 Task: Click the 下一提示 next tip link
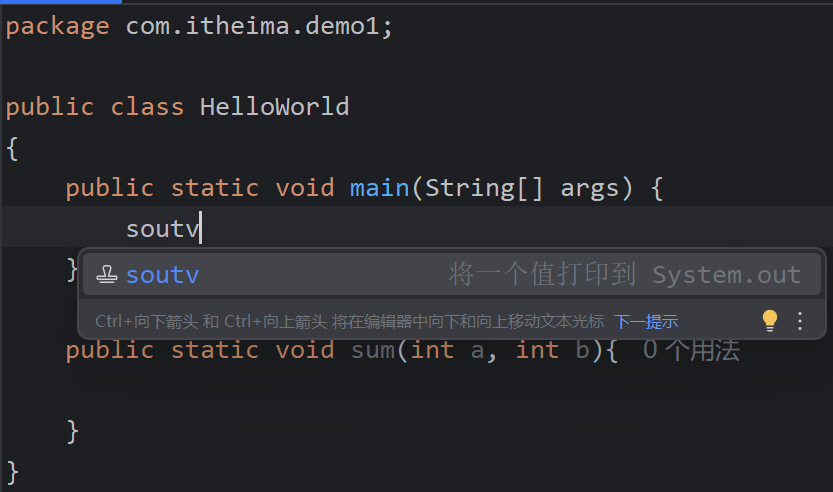coord(646,321)
